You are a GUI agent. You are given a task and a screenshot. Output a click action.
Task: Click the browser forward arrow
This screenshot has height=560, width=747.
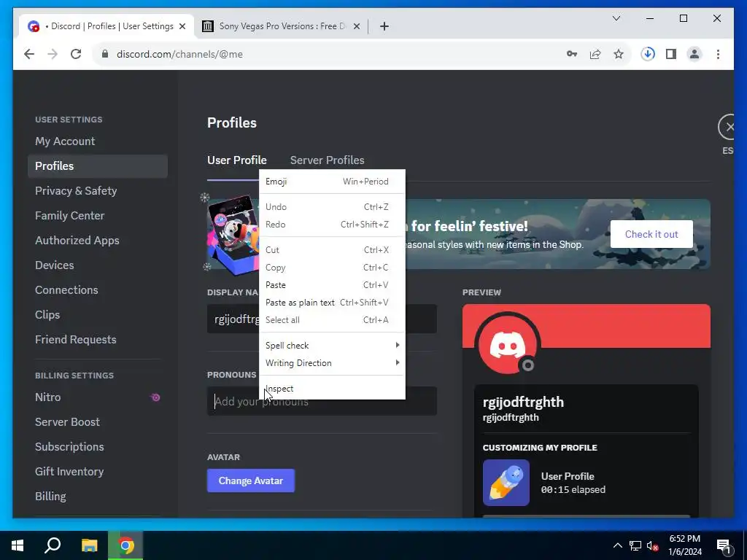click(53, 54)
